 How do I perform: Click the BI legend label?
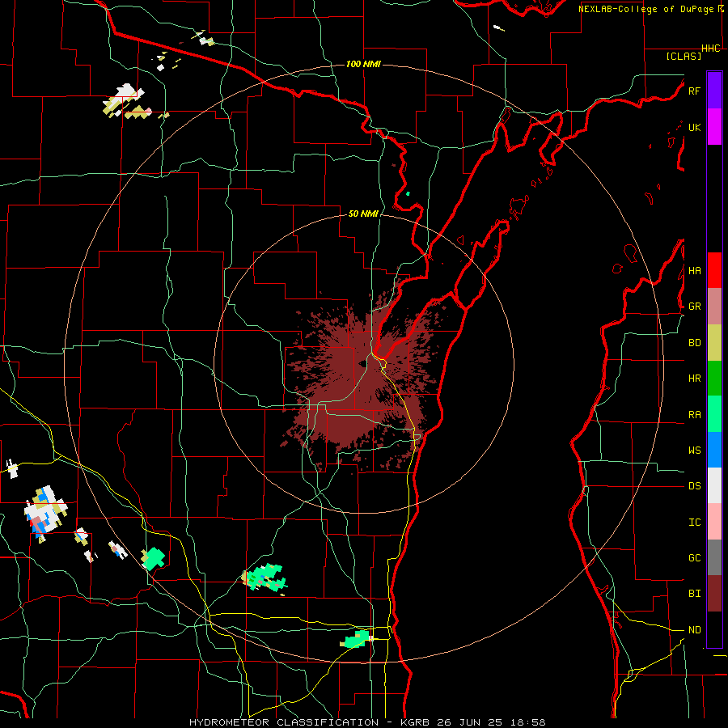(x=694, y=594)
